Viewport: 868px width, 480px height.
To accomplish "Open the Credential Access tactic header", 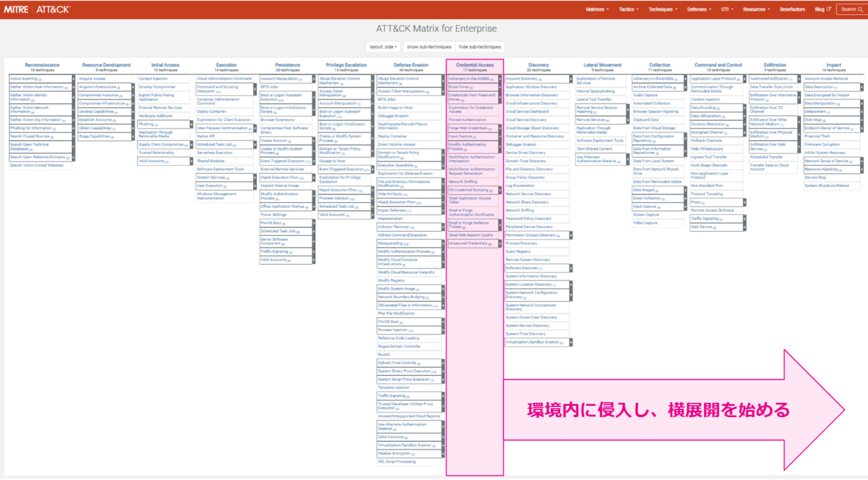I will coord(475,65).
